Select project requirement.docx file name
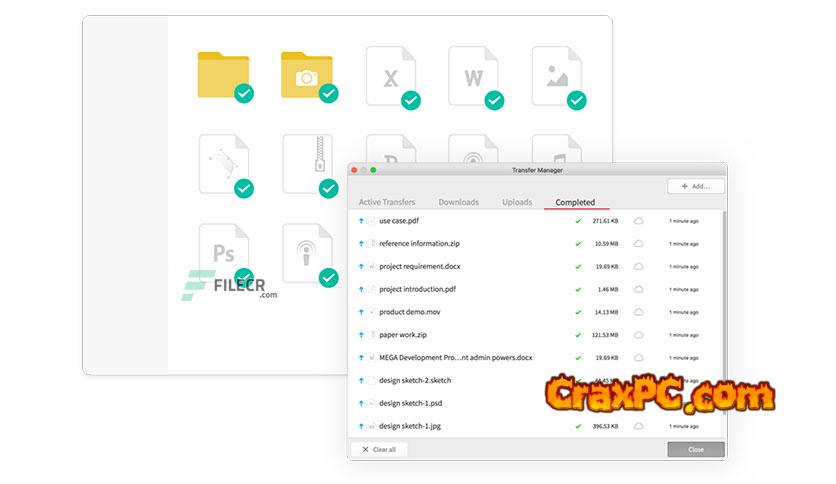The image size is (836, 484). tap(420, 267)
